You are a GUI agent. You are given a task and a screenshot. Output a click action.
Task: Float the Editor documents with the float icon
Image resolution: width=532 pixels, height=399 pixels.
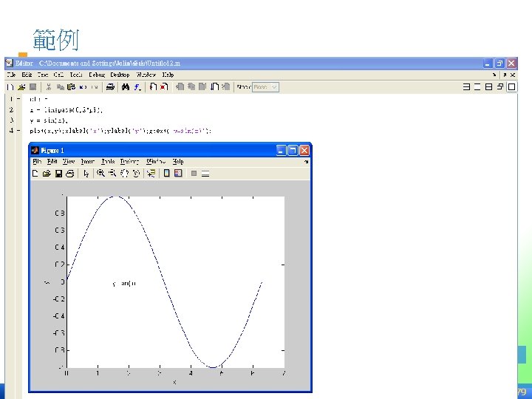pyautogui.click(x=499, y=87)
